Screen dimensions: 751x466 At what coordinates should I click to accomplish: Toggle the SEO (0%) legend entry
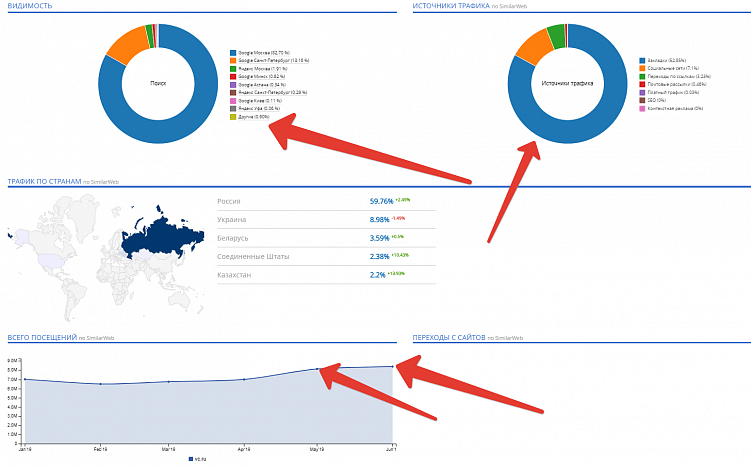coord(653,101)
